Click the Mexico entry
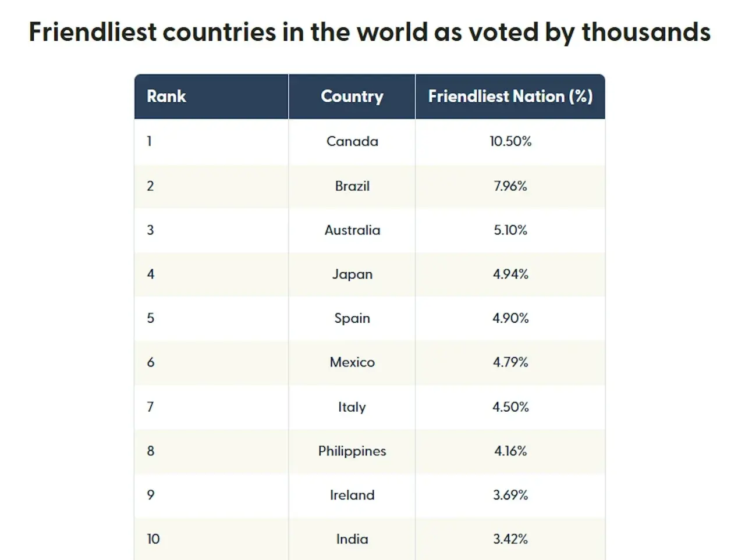Screen dimensions: 745x560 (352, 362)
